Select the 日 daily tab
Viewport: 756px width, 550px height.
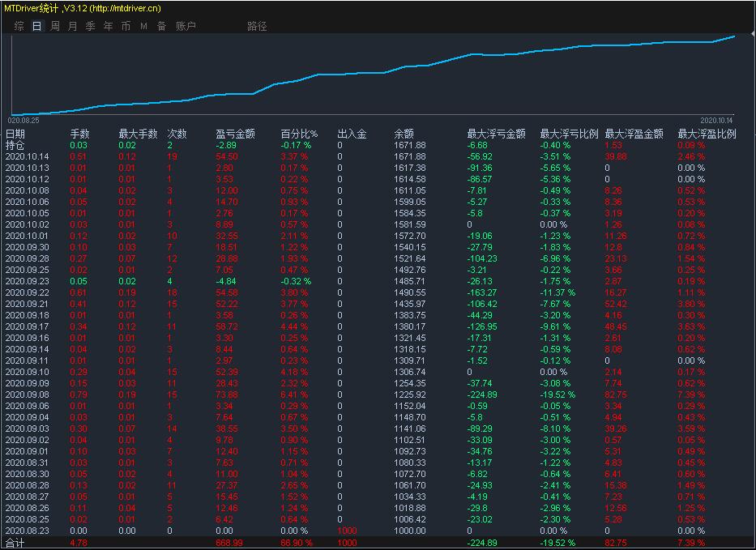pyautogui.click(x=36, y=26)
